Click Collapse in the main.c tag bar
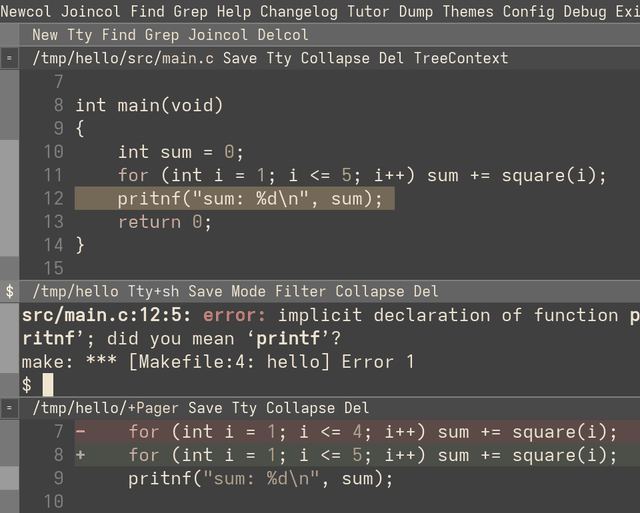This screenshot has height=513, width=640. [335, 58]
